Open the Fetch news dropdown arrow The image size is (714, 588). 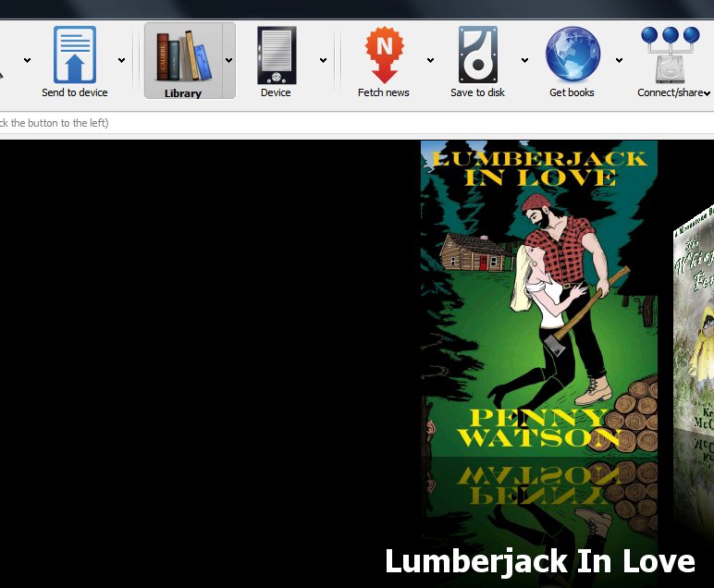430,60
